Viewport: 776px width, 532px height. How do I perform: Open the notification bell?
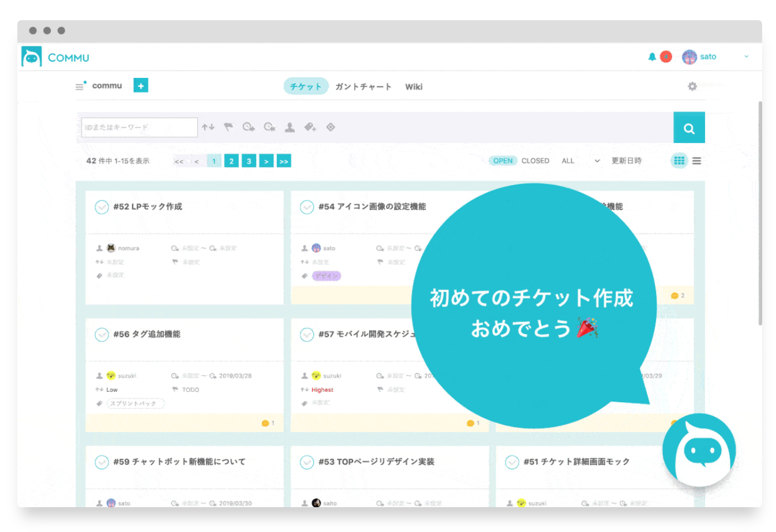tap(652, 57)
